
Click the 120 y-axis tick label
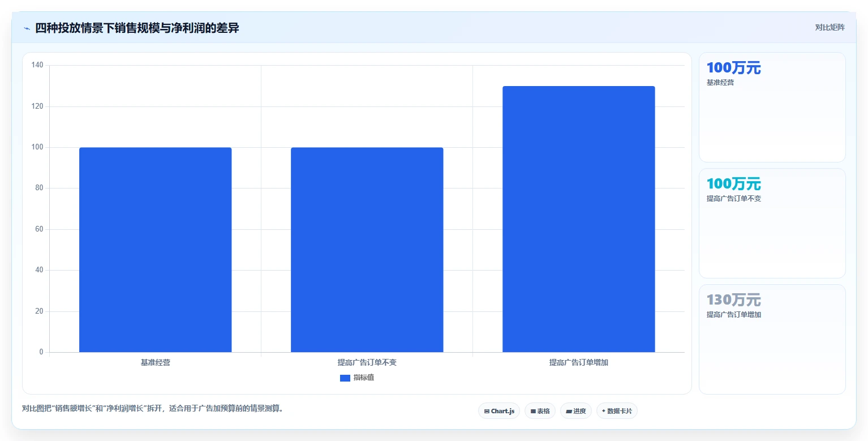click(37, 106)
